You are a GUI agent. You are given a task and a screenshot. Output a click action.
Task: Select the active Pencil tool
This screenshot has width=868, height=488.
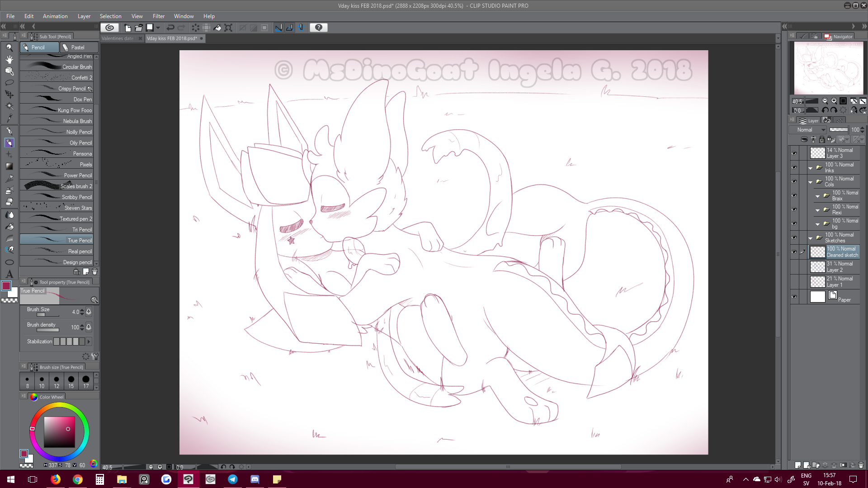(x=9, y=142)
